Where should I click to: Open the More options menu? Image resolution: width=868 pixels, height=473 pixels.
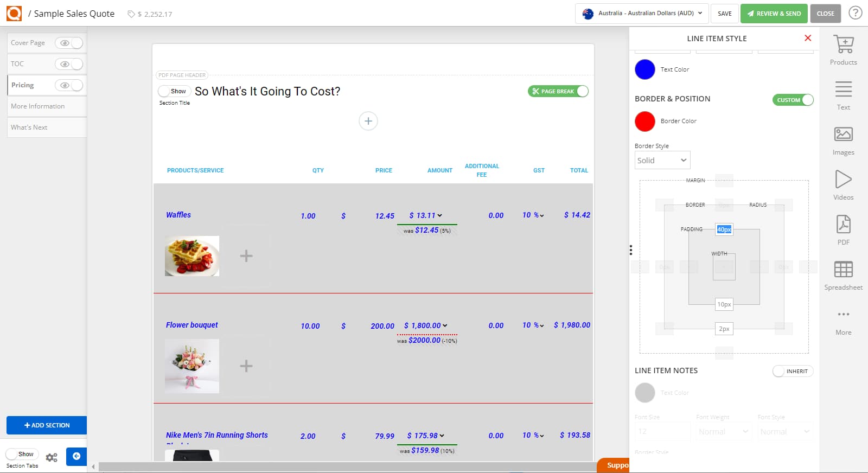(843, 322)
